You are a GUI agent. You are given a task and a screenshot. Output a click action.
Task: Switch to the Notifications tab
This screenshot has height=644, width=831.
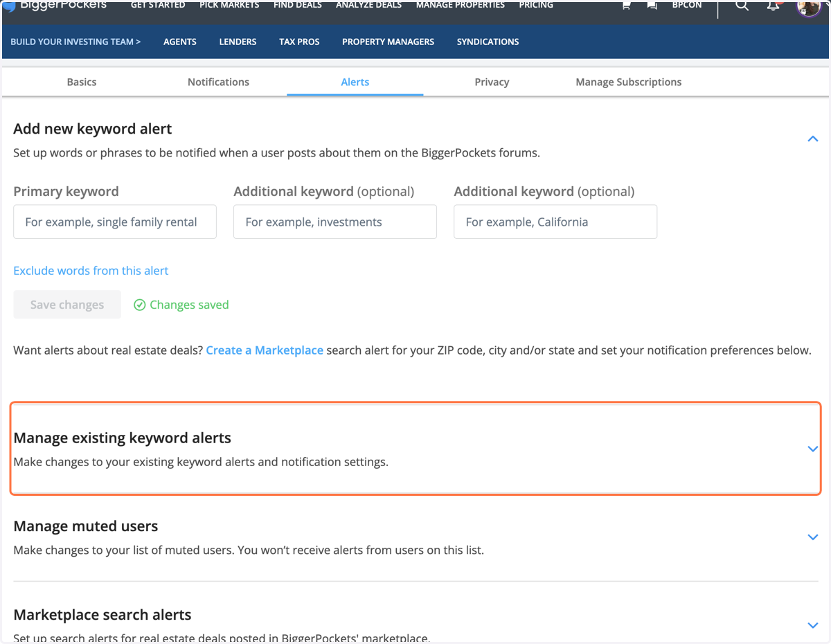pyautogui.click(x=218, y=82)
